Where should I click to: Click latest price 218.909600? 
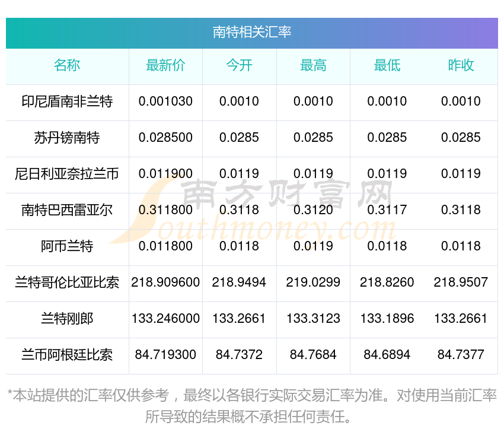point(165,282)
